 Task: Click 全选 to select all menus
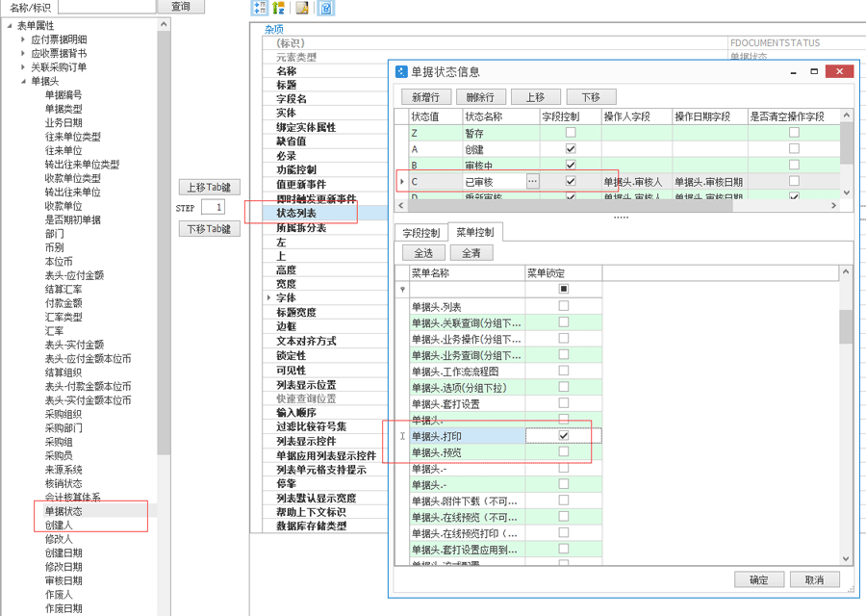click(423, 253)
